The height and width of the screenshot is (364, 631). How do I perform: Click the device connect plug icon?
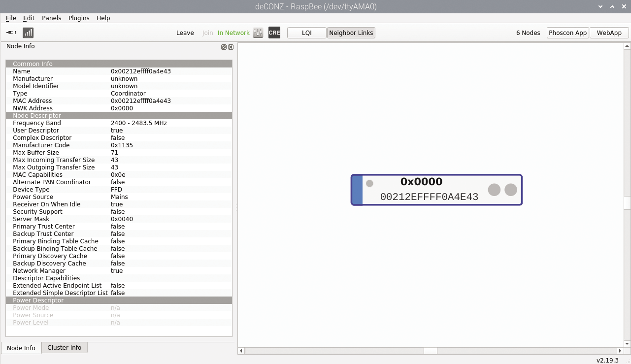tap(11, 33)
